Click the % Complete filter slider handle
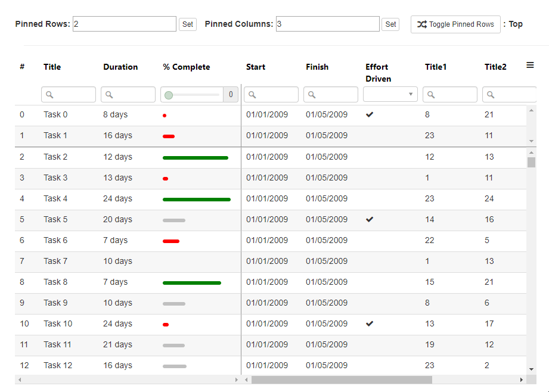This screenshot has width=549, height=392. [169, 95]
